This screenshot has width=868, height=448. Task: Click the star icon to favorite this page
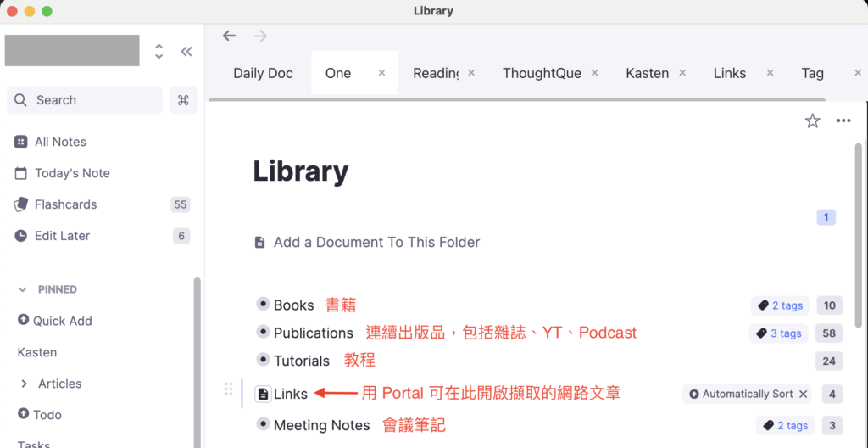click(x=812, y=120)
